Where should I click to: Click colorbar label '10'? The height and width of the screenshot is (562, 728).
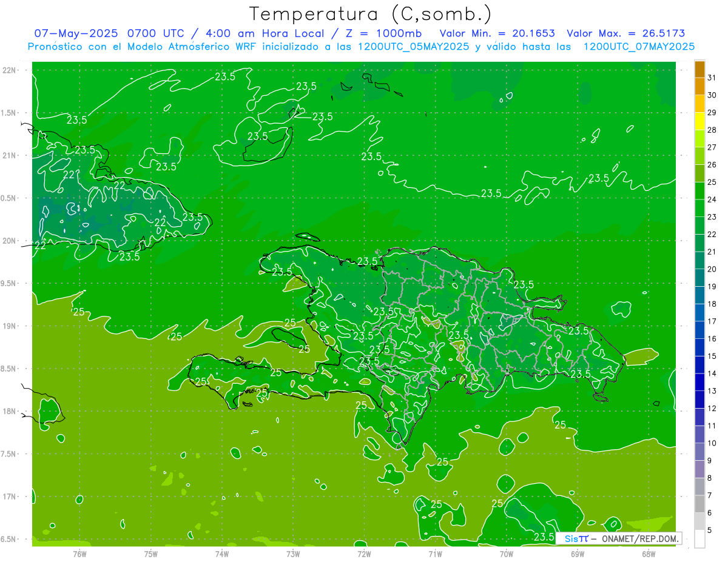tap(712, 443)
